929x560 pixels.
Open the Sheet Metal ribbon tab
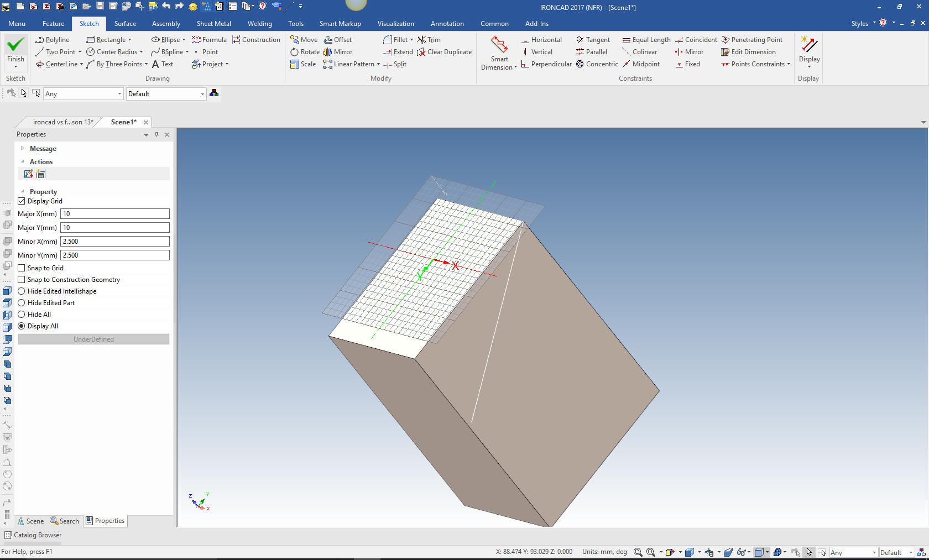[x=213, y=24]
